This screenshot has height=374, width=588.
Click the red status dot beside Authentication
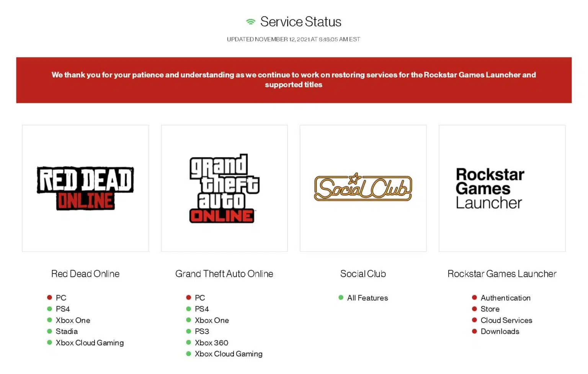474,297
